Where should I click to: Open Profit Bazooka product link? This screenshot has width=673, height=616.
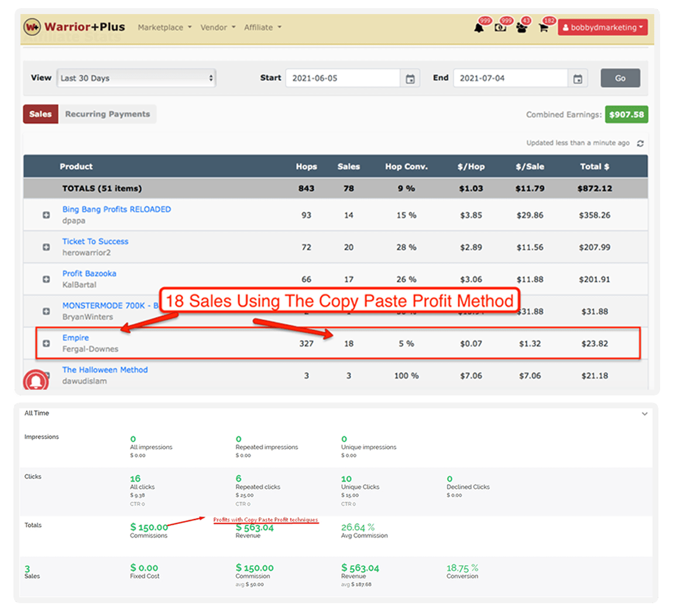click(x=90, y=274)
